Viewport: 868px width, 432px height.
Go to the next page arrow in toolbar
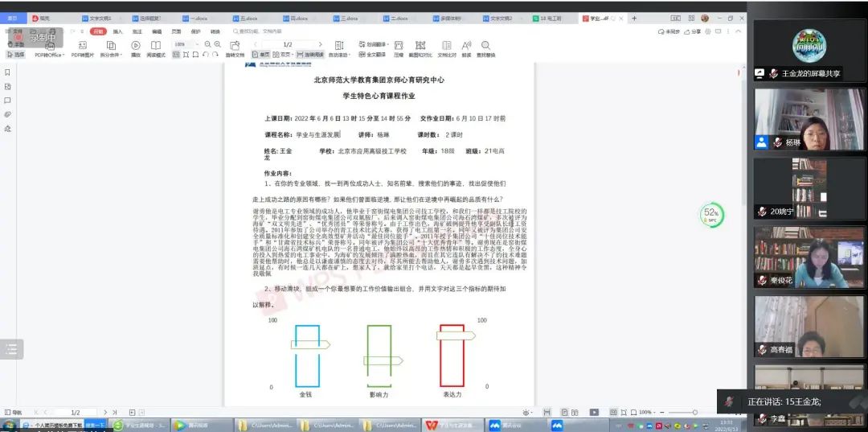tap(320, 44)
